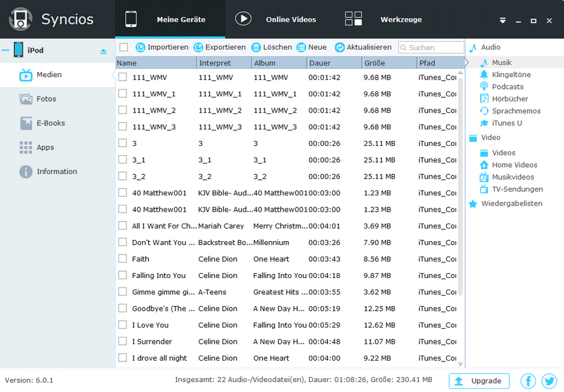
Task: Click the Löschen trash icon
Action: click(256, 47)
